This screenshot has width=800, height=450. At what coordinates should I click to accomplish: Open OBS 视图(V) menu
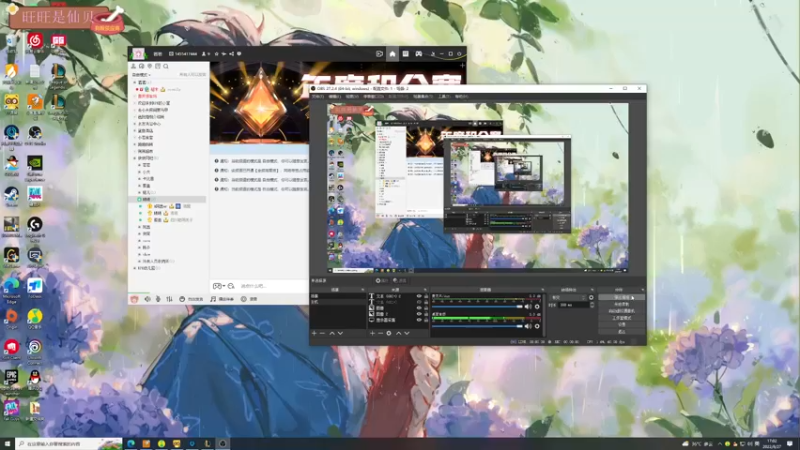pos(352,96)
